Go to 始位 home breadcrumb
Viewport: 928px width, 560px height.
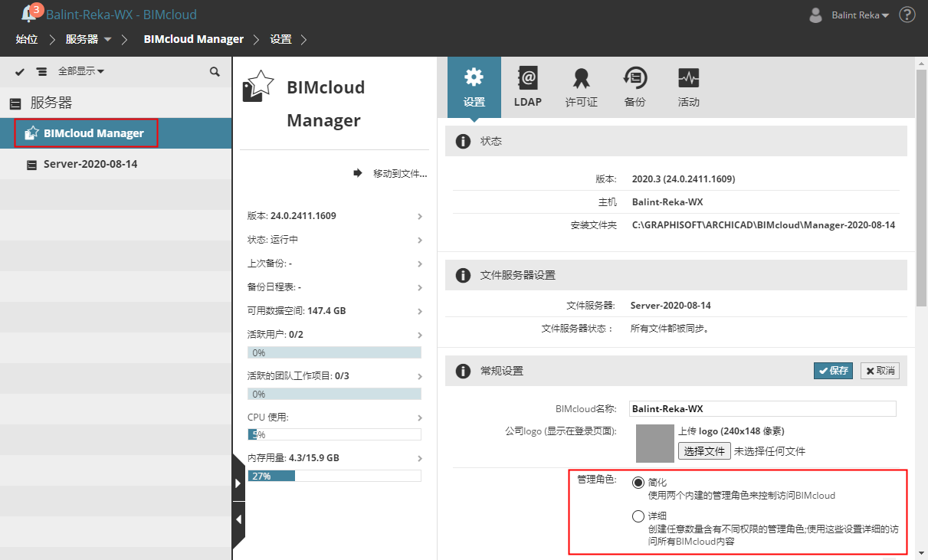(27, 39)
